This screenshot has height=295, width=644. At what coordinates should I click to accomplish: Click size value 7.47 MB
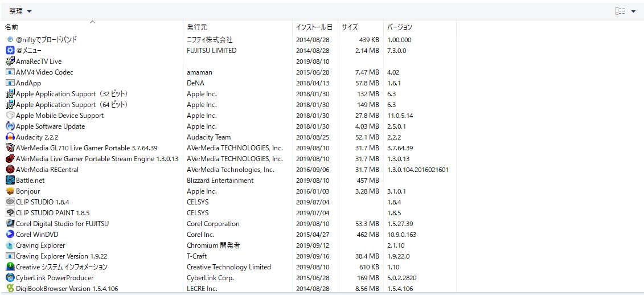366,72
